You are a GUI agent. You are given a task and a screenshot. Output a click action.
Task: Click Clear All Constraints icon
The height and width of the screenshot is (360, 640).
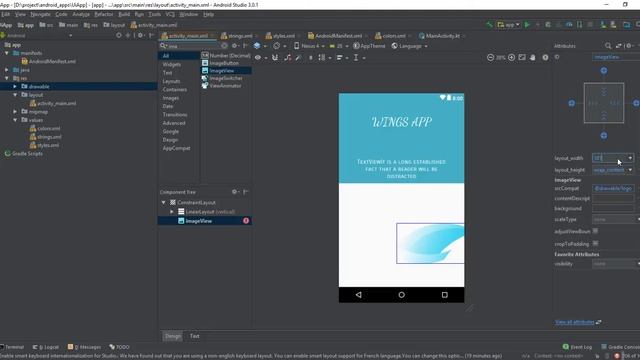tap(287, 58)
